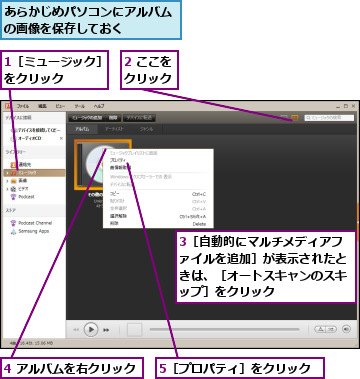
Task: Select the オーディオCD sidebar item
Action: tap(29, 138)
